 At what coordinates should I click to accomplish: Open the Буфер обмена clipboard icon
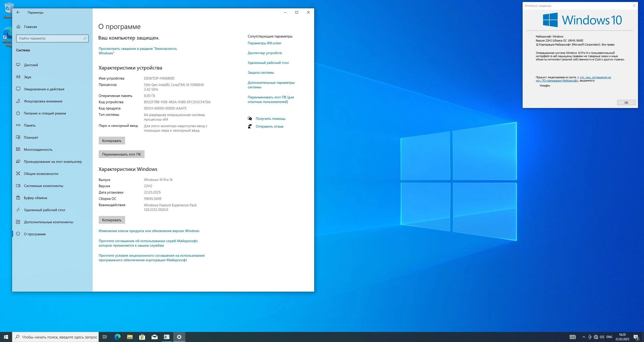[18, 198]
